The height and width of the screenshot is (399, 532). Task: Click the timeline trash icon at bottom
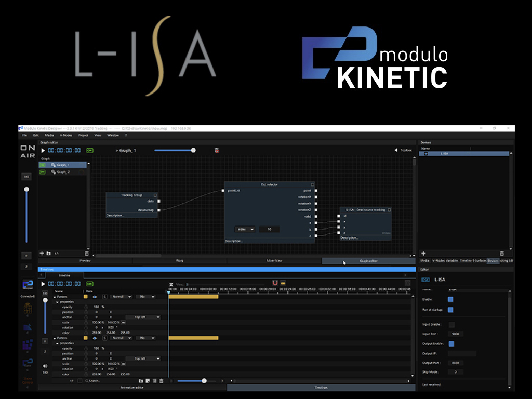click(x=161, y=381)
